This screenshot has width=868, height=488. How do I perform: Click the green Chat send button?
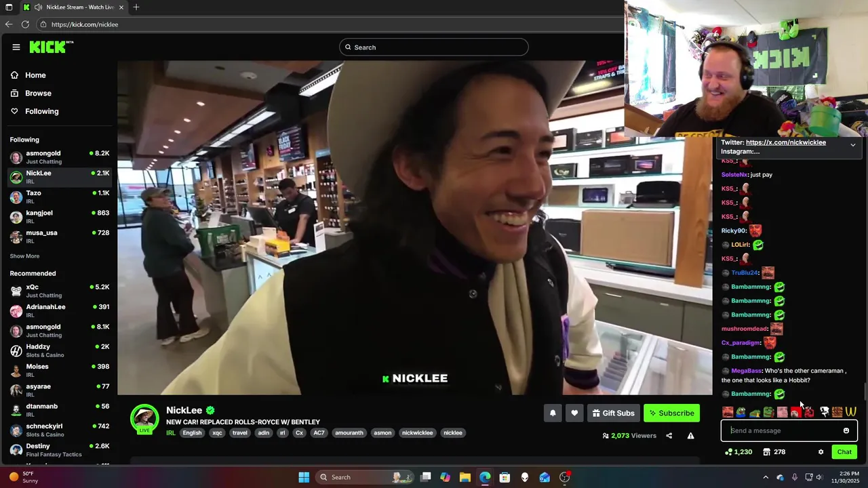[844, 452]
